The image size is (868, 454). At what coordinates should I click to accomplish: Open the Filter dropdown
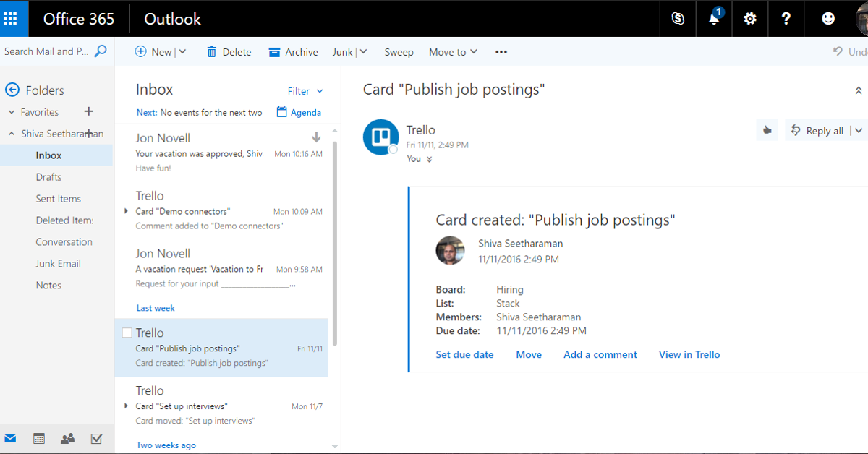pos(305,91)
